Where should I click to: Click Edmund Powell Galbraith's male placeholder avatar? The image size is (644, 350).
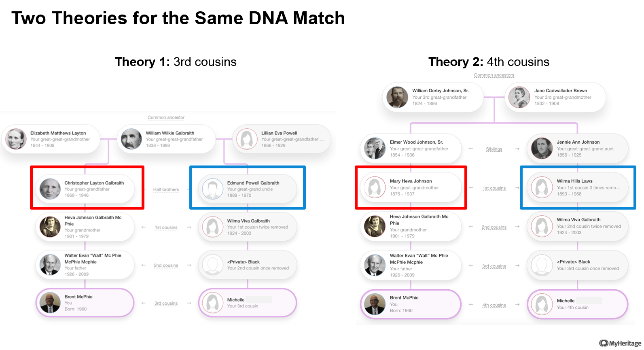[x=213, y=189]
